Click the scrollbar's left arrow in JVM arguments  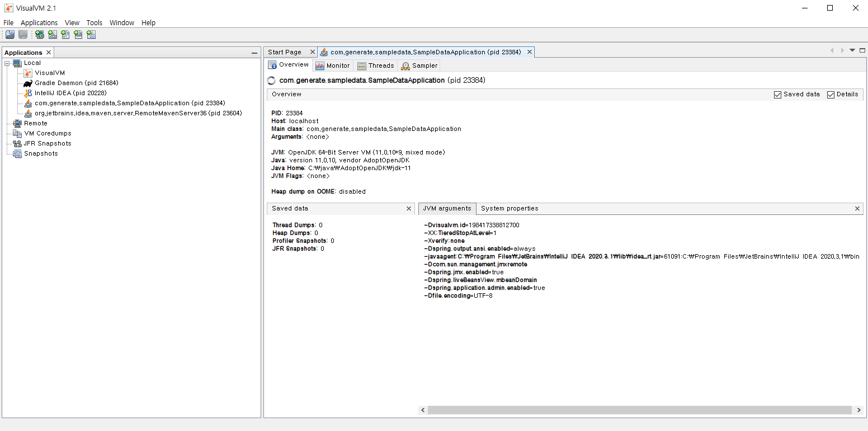tap(423, 410)
